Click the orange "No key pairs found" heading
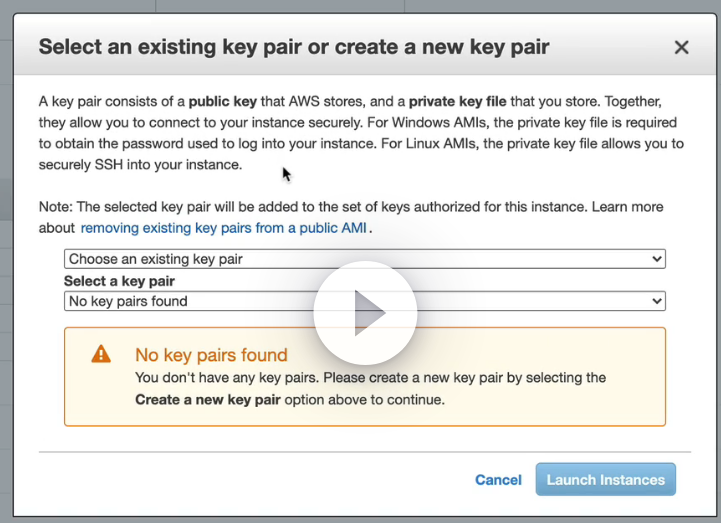 point(211,355)
